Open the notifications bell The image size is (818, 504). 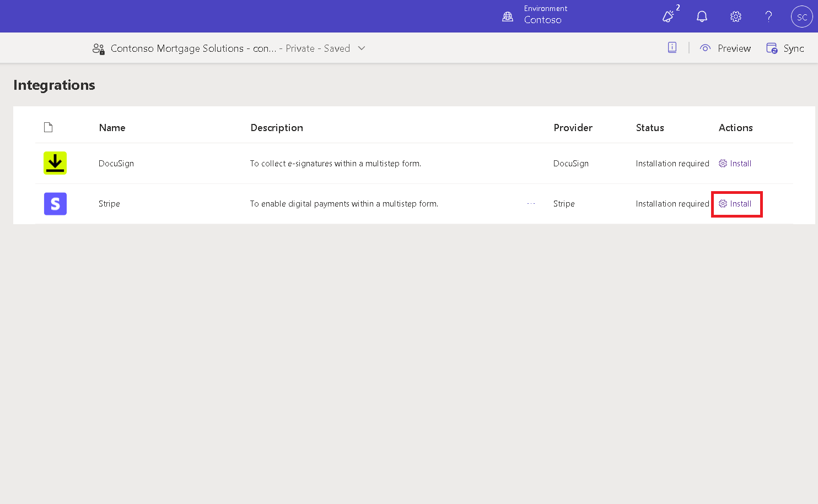click(x=702, y=17)
